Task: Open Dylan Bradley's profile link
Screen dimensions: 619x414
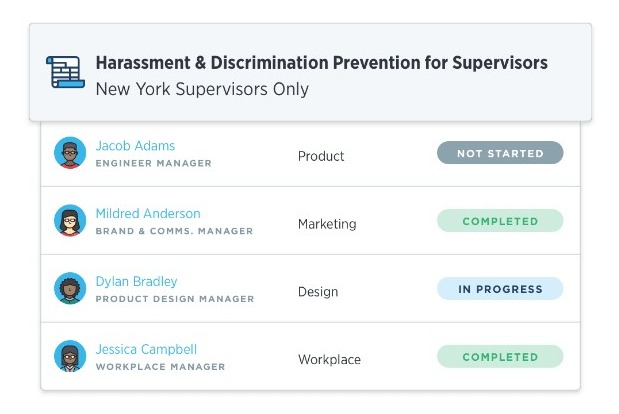Action: coord(136,282)
